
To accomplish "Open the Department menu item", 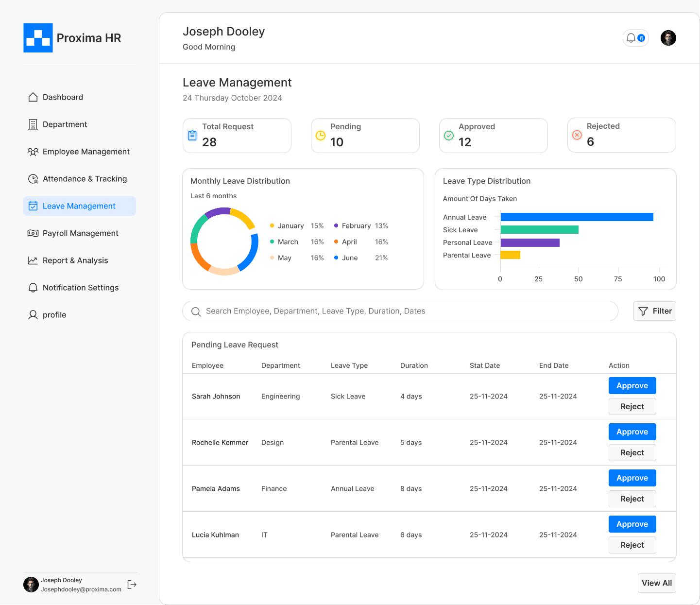I will [80, 124].
